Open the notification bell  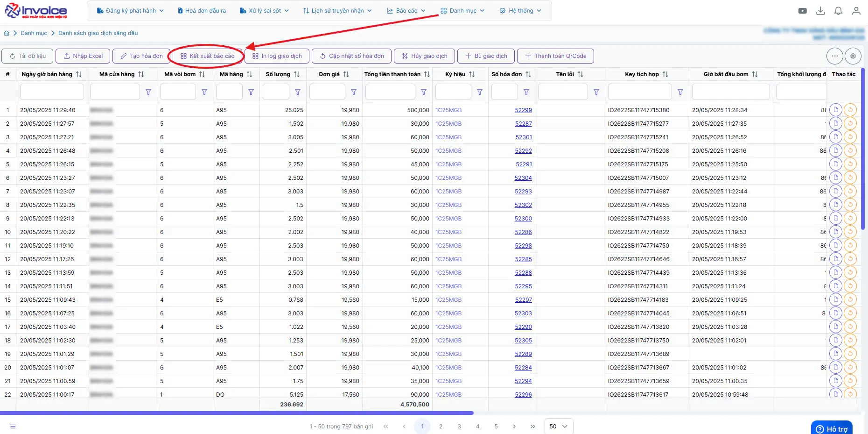pyautogui.click(x=838, y=11)
